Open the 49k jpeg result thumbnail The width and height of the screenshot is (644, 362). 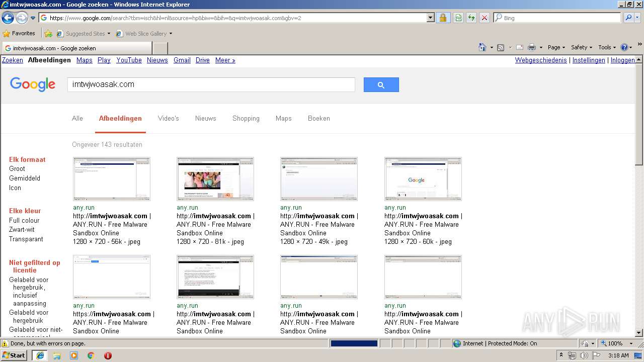click(x=319, y=179)
